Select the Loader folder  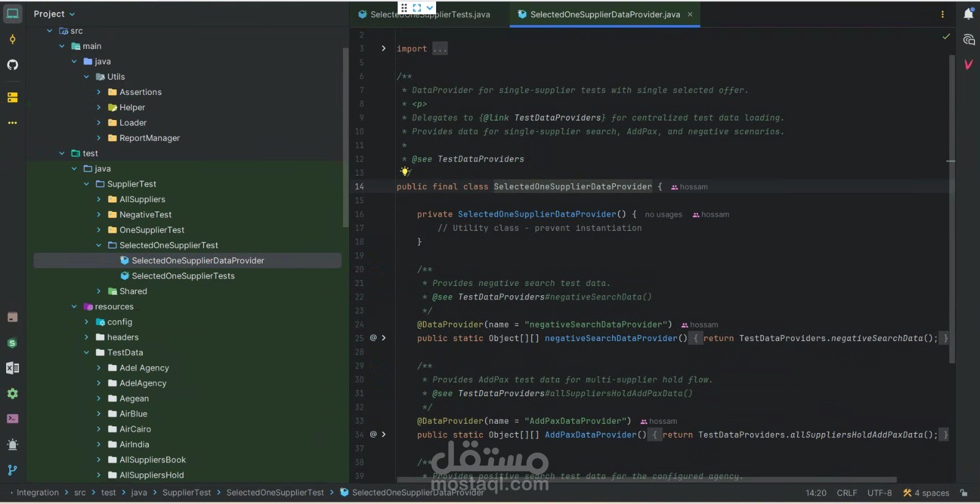(133, 122)
